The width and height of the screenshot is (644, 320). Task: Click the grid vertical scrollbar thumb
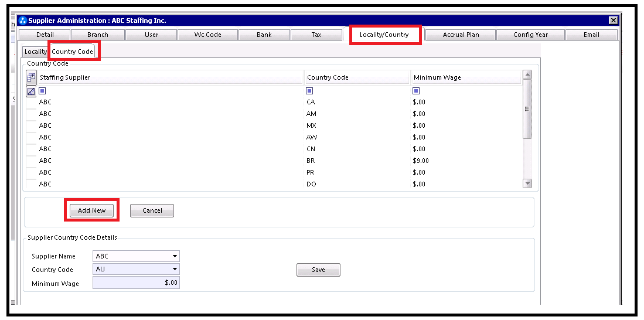527,109
